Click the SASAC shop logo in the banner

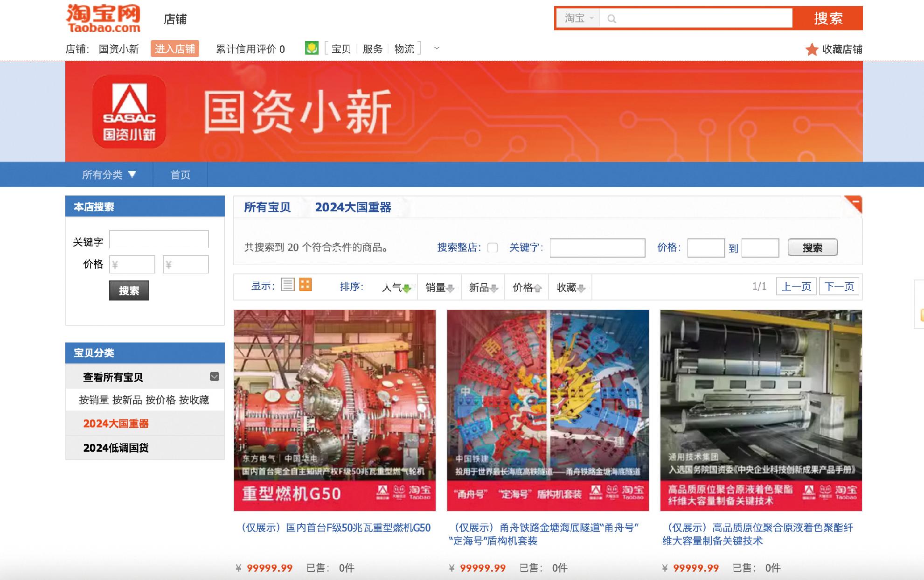[129, 112]
